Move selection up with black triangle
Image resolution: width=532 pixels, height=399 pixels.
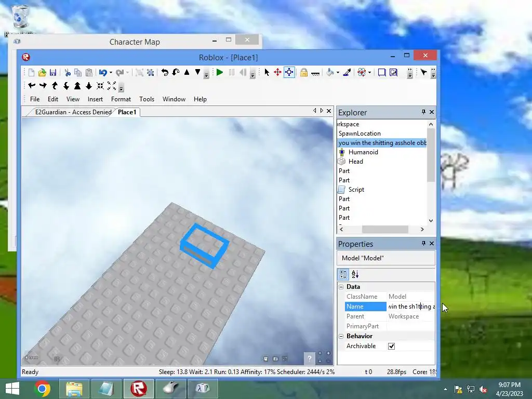point(187,72)
